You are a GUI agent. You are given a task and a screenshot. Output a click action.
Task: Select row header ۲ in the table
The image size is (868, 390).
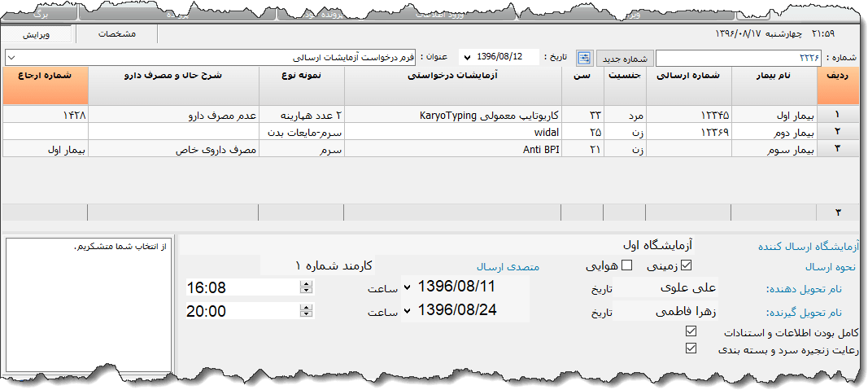(838, 131)
